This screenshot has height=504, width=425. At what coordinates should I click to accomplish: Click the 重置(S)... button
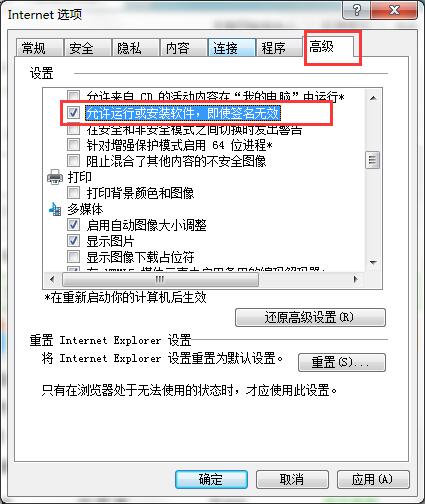point(342,362)
